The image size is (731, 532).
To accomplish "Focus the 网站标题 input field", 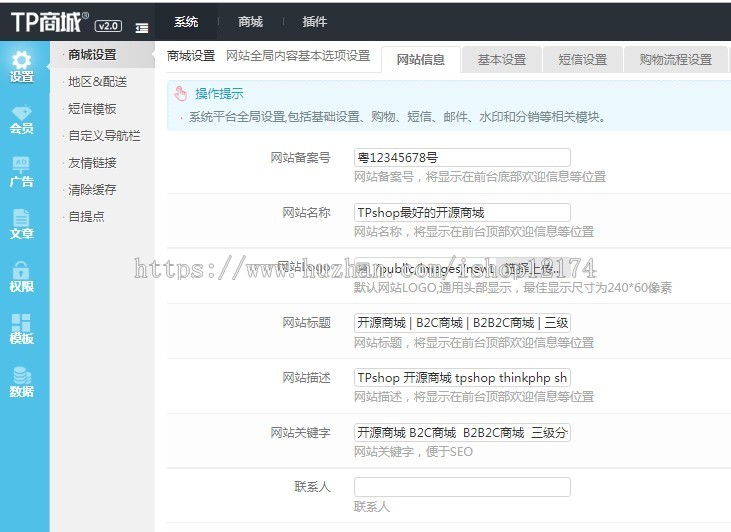I will click(x=462, y=323).
